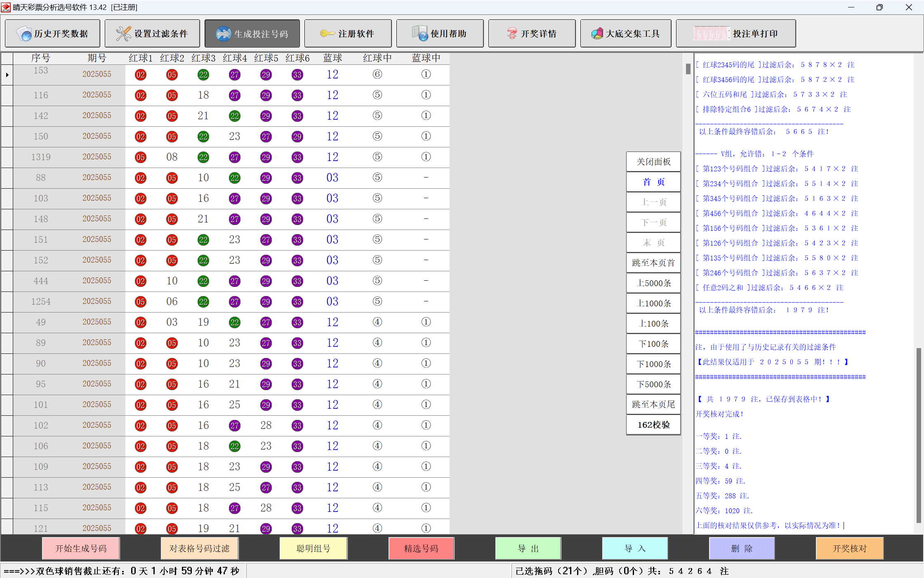
Task: Launch 大底交集工具 icon button
Action: [597, 34]
